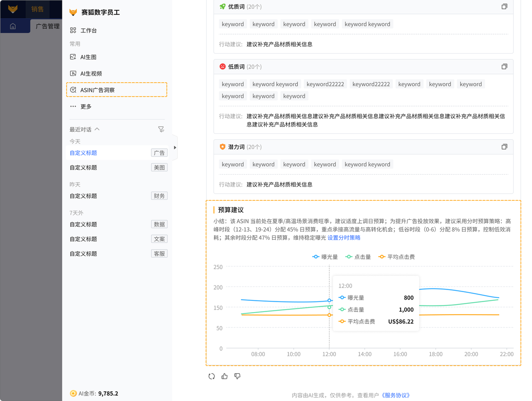Open the 《服务协议》 link
Screen dimensions: 532x401
396,395
